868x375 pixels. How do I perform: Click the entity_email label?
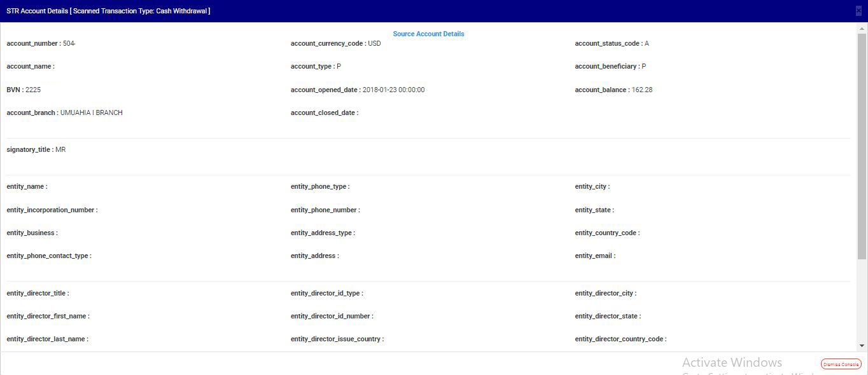(595, 256)
